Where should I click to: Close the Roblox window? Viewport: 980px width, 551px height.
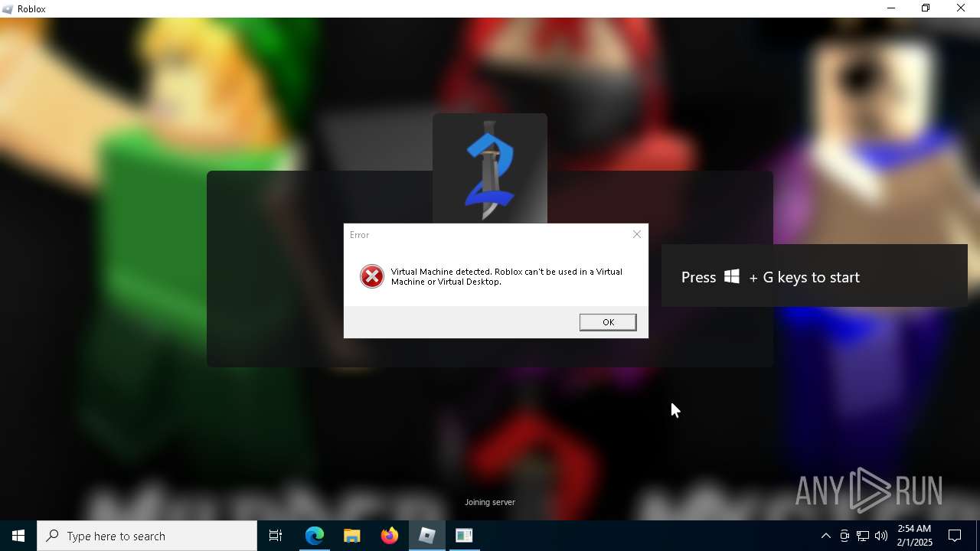961,8
